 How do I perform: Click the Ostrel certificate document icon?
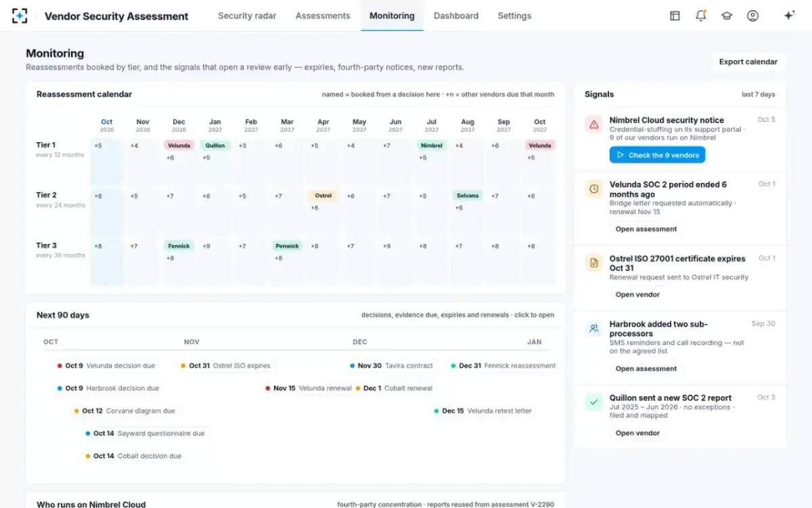pos(593,263)
